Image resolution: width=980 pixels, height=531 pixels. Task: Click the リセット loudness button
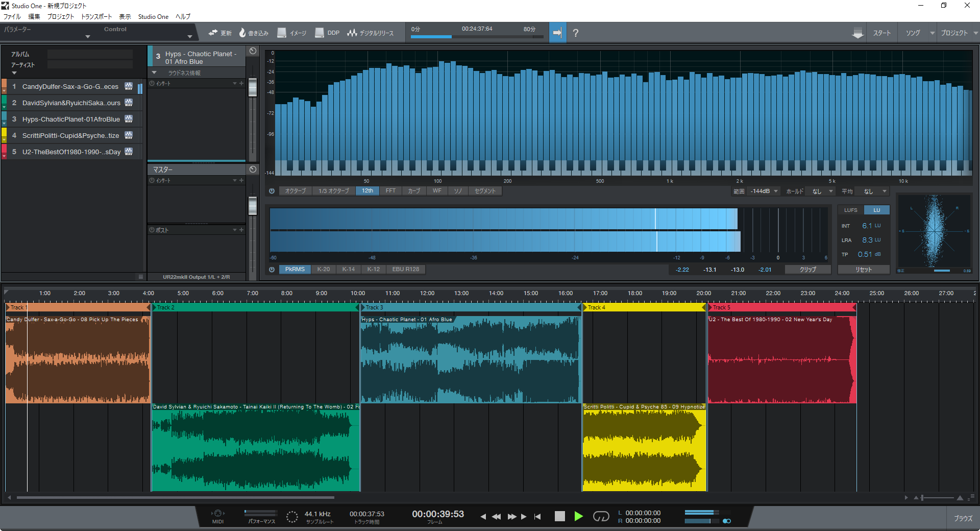864,269
